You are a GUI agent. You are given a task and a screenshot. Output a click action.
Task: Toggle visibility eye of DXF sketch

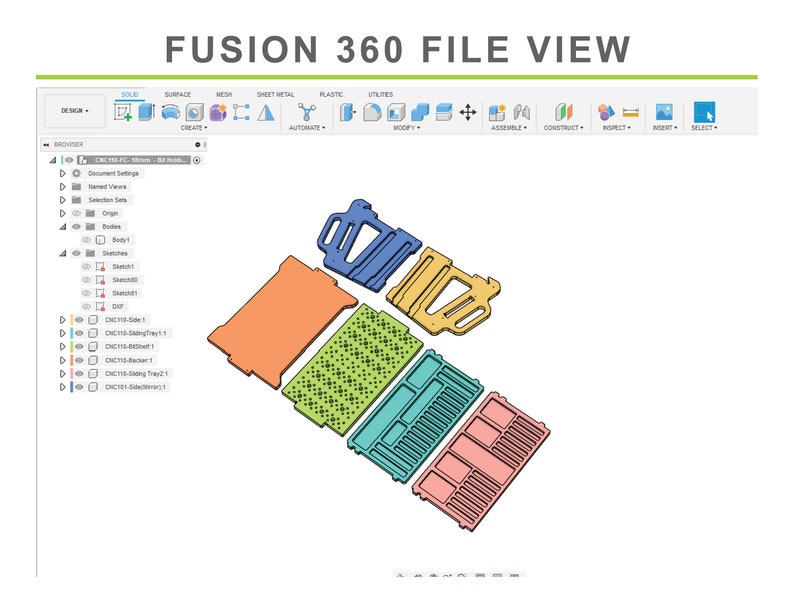87,306
